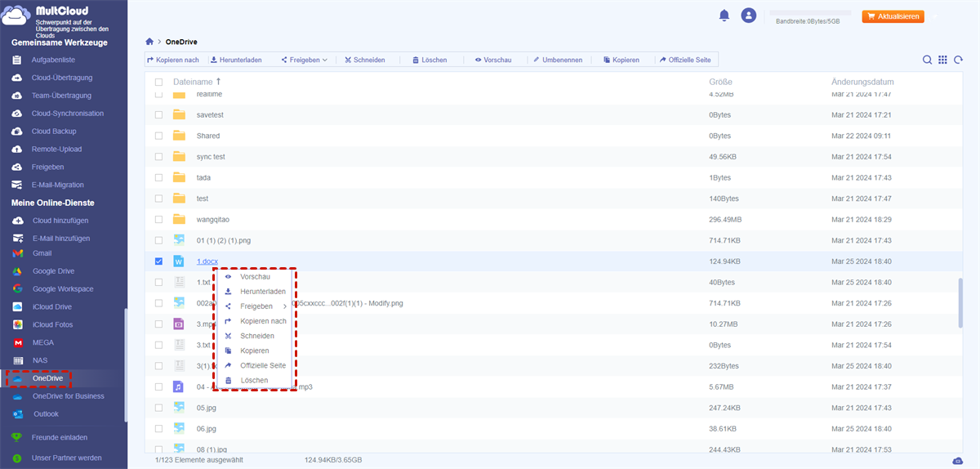Viewport: 980px width, 469px height.
Task: Open Cloud-Synchronisation tool
Action: click(x=68, y=114)
